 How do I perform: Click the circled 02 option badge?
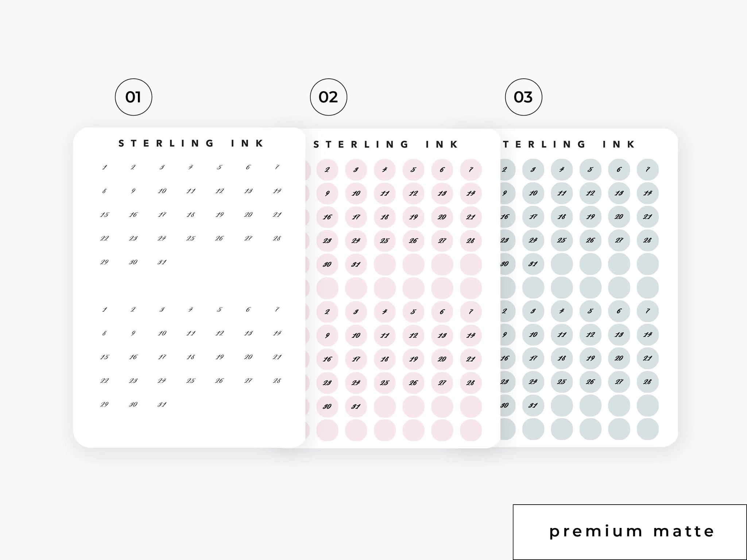pos(329,97)
